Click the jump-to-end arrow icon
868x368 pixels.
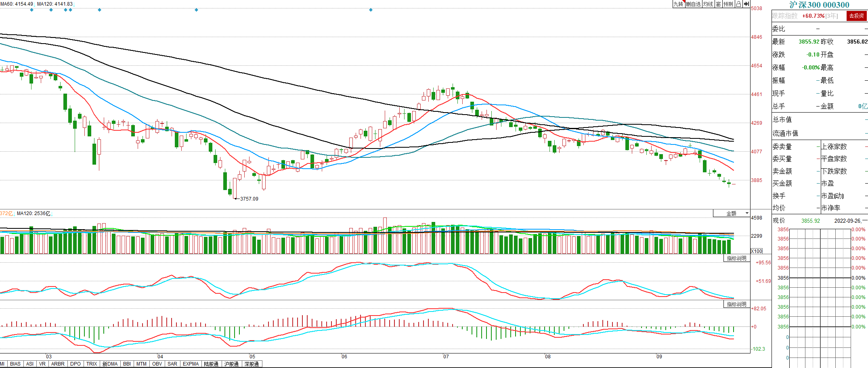(x=746, y=4)
